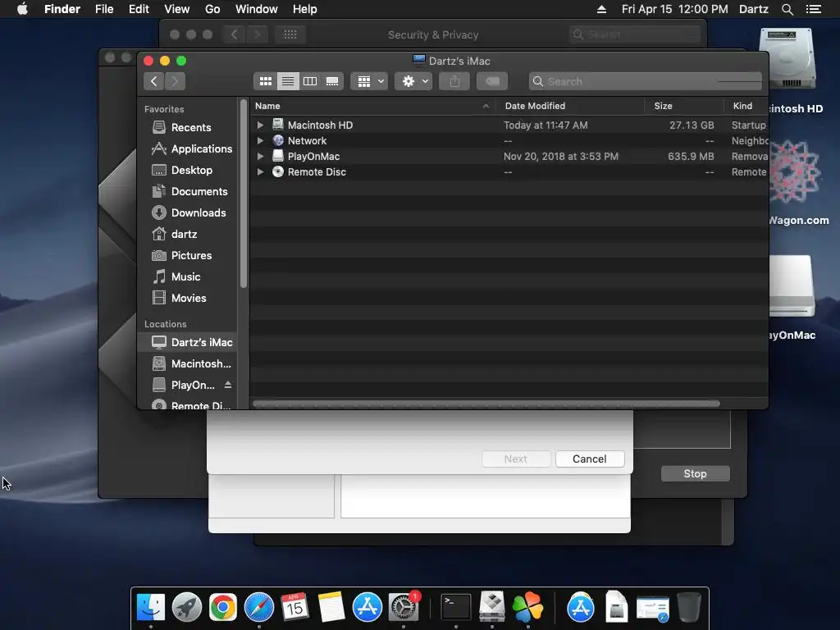Open the group-by arrangement dropdown
The width and height of the screenshot is (840, 630).
click(369, 81)
